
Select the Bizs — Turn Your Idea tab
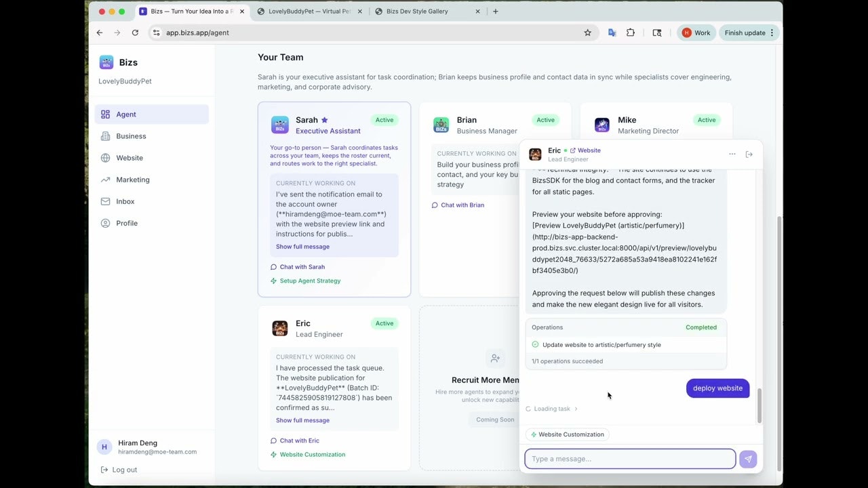coord(191,12)
